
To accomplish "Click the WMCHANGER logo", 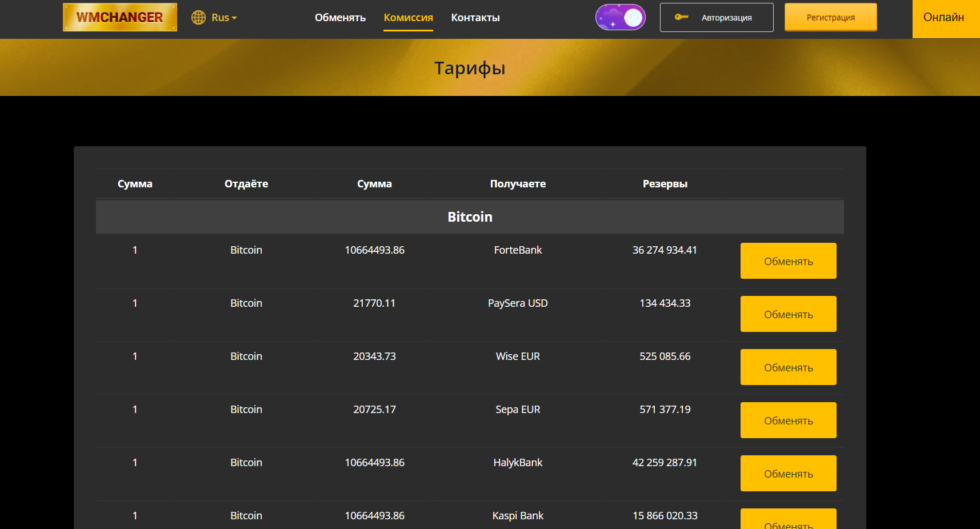I will click(120, 17).
